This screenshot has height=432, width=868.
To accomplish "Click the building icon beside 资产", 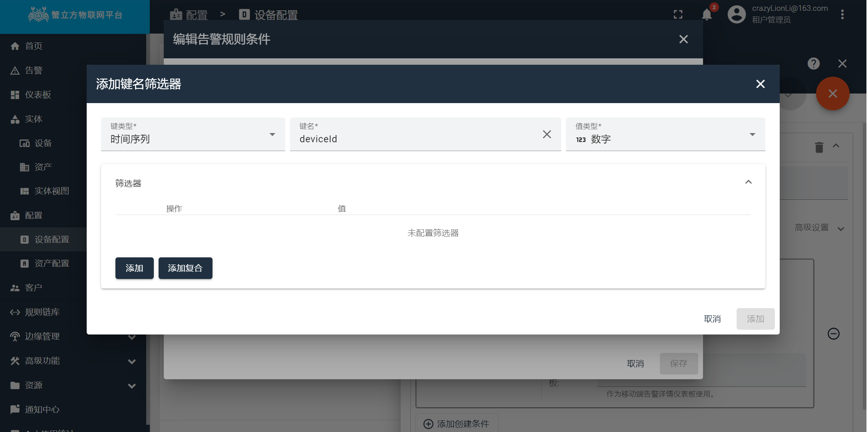I will point(25,167).
